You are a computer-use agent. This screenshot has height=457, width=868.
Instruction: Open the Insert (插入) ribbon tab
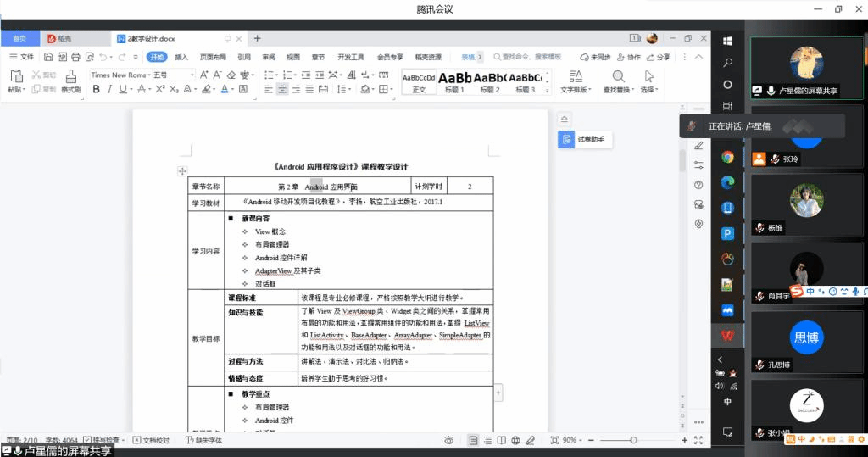(x=181, y=57)
